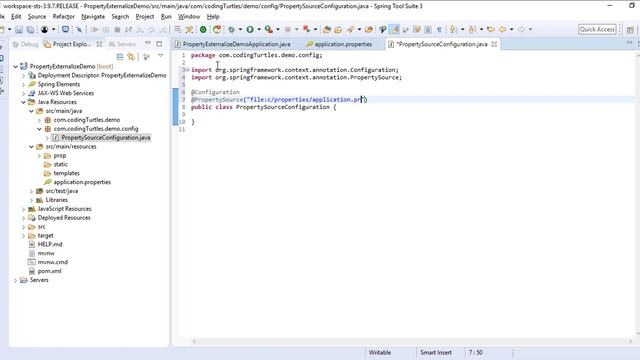Select application.properties in src/main/resources
This screenshot has height=360, width=640.
click(82, 182)
